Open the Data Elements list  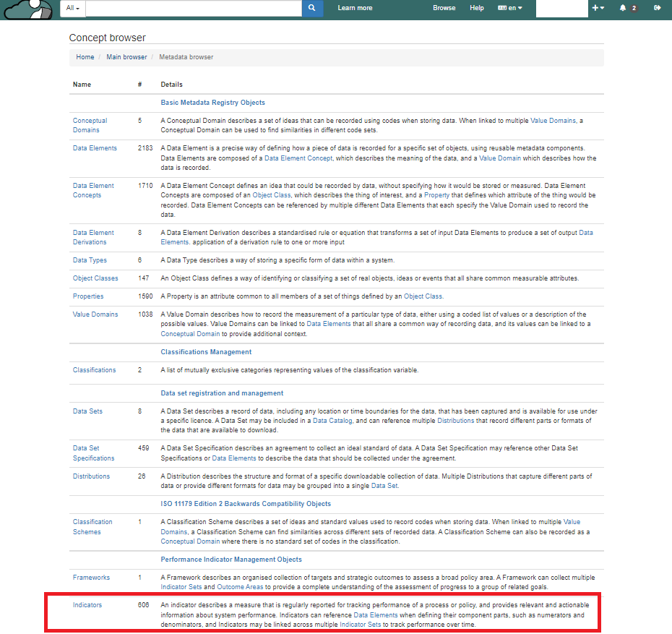(95, 148)
